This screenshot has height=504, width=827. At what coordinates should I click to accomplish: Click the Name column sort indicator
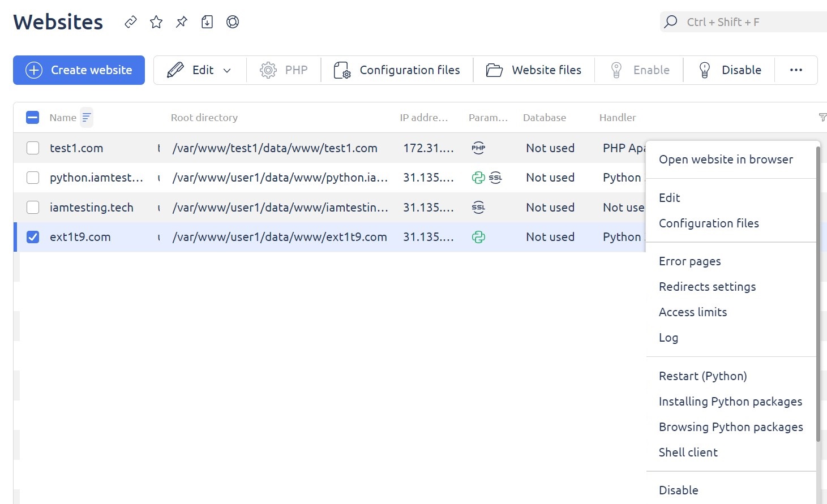tap(87, 118)
